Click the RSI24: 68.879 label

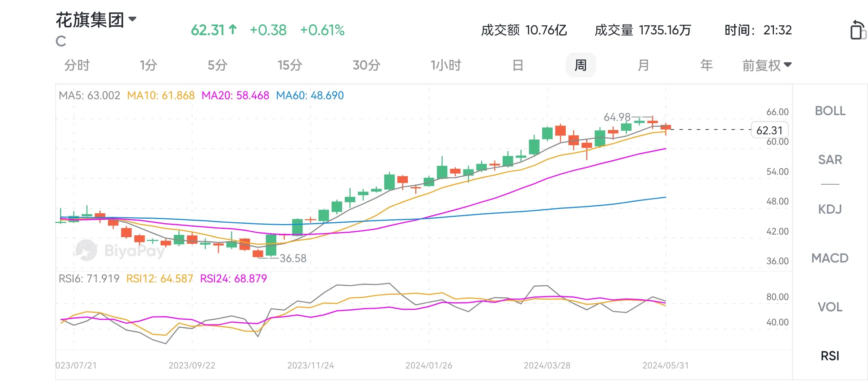point(234,279)
